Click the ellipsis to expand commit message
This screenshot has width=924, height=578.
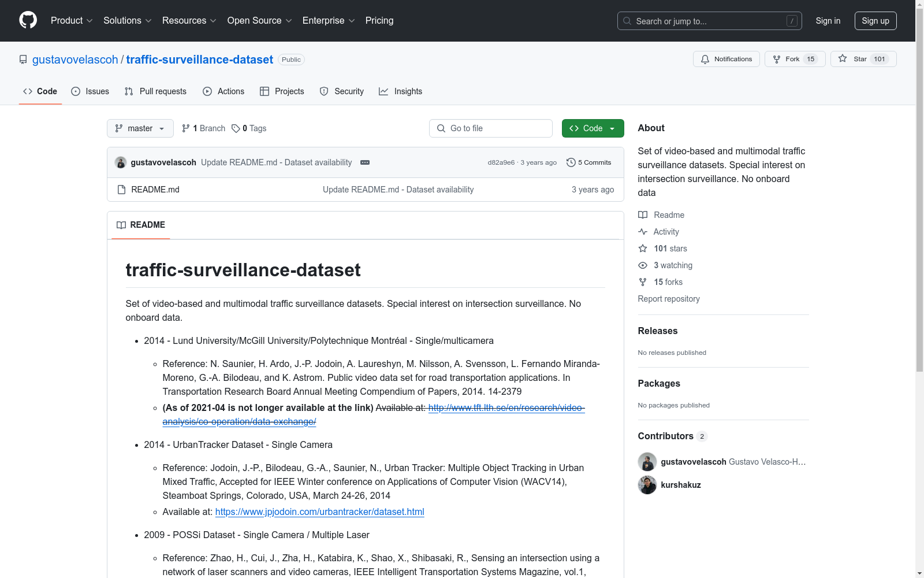(364, 162)
